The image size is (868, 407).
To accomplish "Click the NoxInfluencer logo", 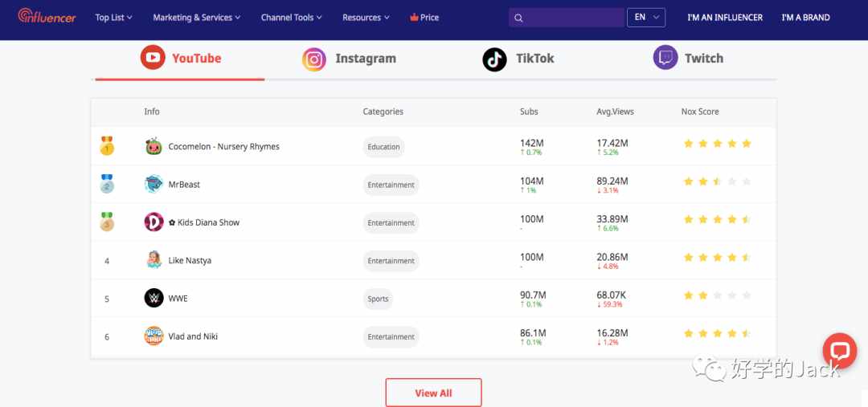I will click(47, 16).
